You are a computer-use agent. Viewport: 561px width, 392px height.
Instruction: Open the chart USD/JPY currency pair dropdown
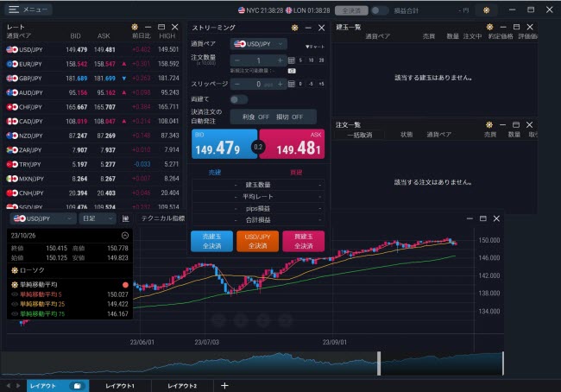pos(42,218)
